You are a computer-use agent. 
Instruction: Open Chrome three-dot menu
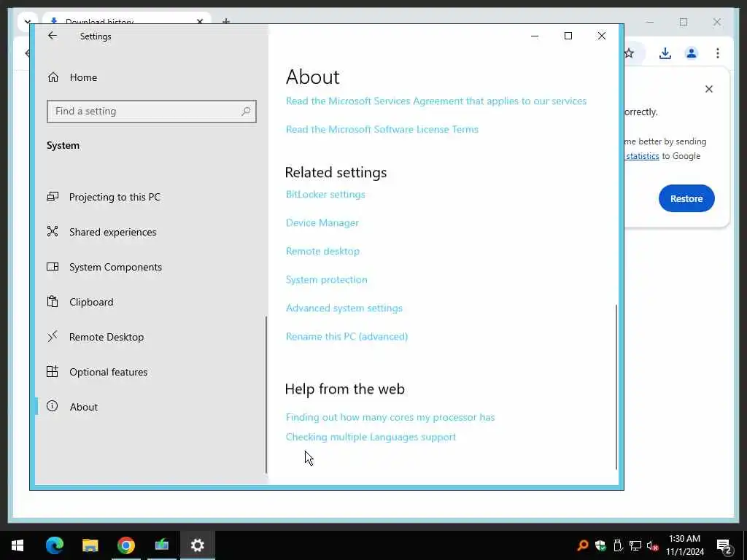tap(718, 53)
